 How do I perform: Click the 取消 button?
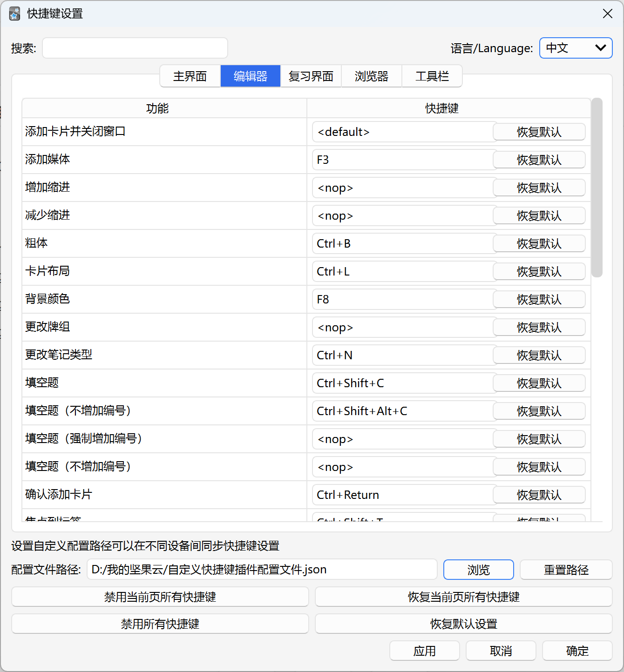[x=501, y=651]
